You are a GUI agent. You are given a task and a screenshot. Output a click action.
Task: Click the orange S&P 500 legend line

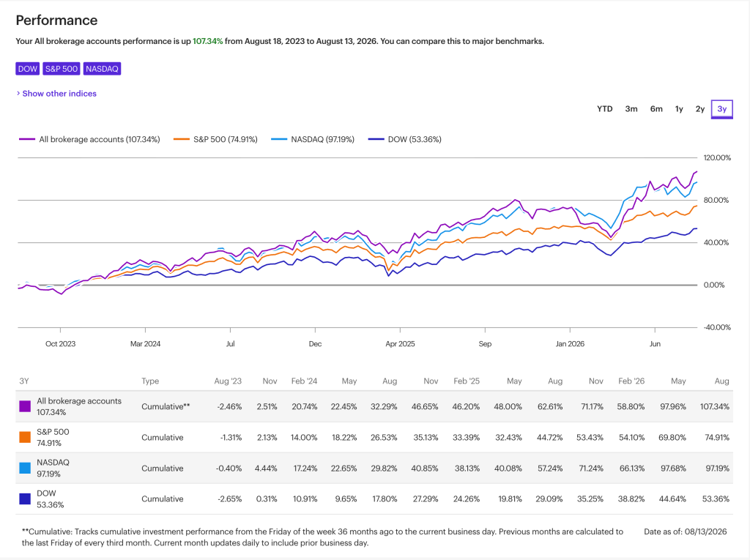pos(182,139)
